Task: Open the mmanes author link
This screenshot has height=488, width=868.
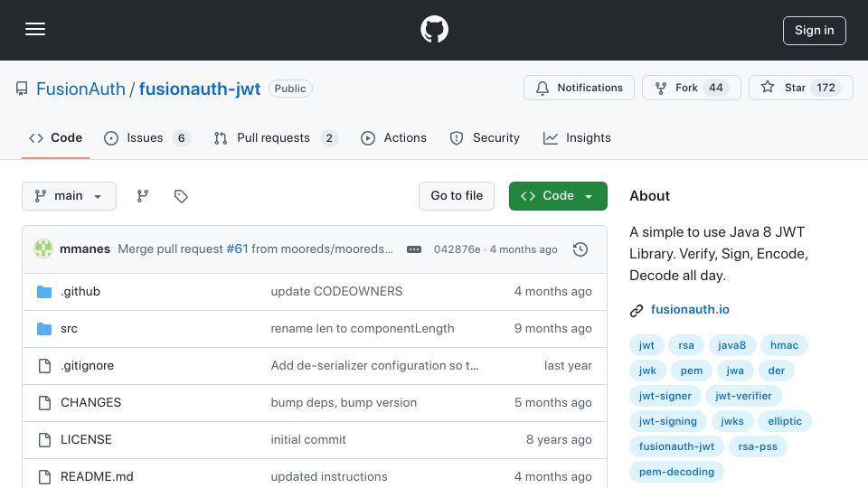Action: 85,249
